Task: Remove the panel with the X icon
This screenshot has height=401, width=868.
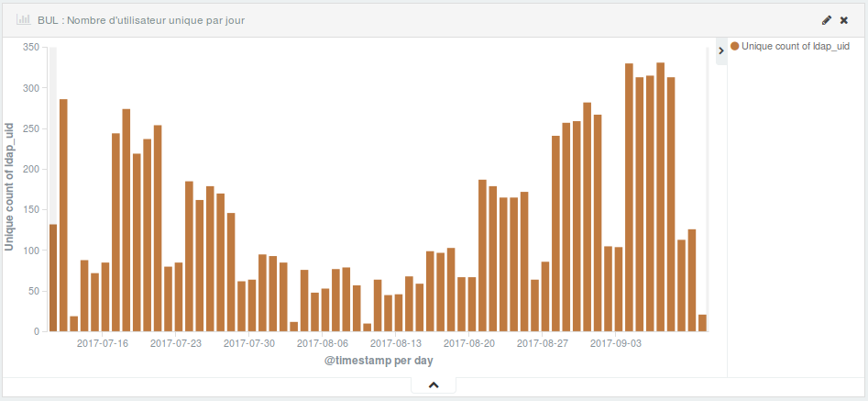Action: (844, 19)
